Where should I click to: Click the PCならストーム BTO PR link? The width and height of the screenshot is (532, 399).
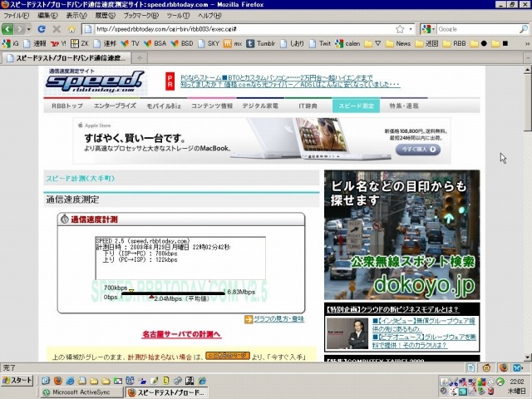pos(277,77)
